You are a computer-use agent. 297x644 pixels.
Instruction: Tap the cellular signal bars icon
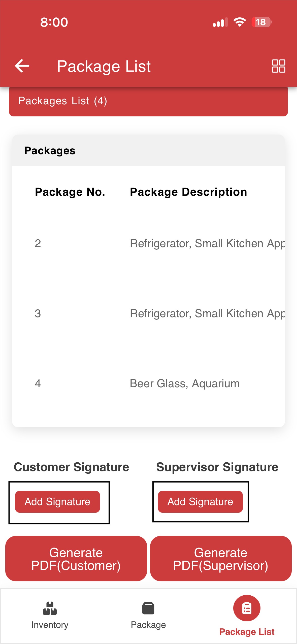(x=220, y=22)
